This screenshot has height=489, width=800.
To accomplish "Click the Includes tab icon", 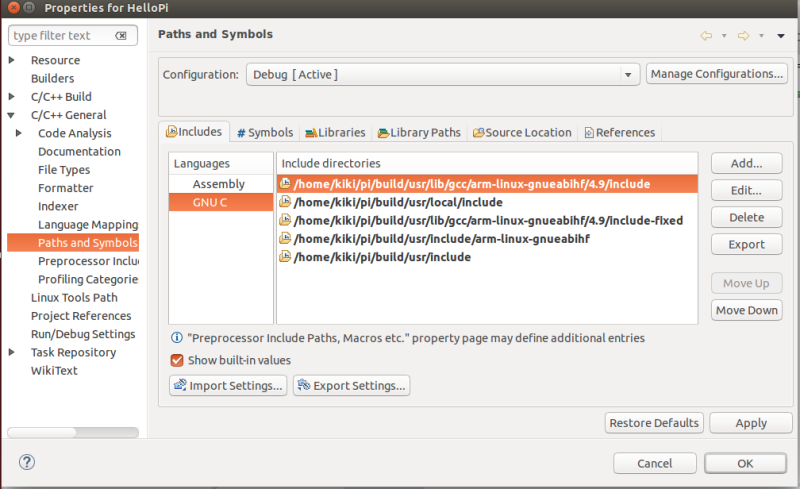I will coord(171,132).
